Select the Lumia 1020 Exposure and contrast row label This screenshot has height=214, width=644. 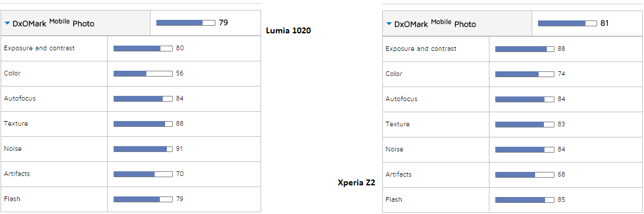point(39,48)
